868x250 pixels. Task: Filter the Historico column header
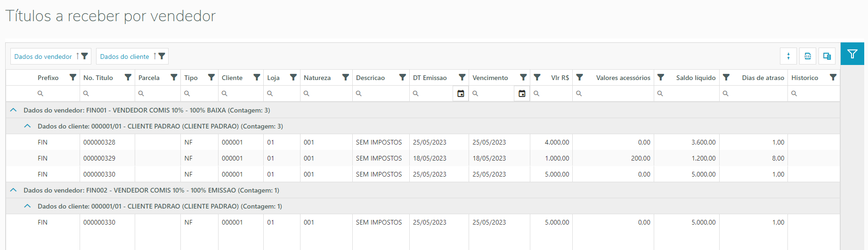(833, 78)
